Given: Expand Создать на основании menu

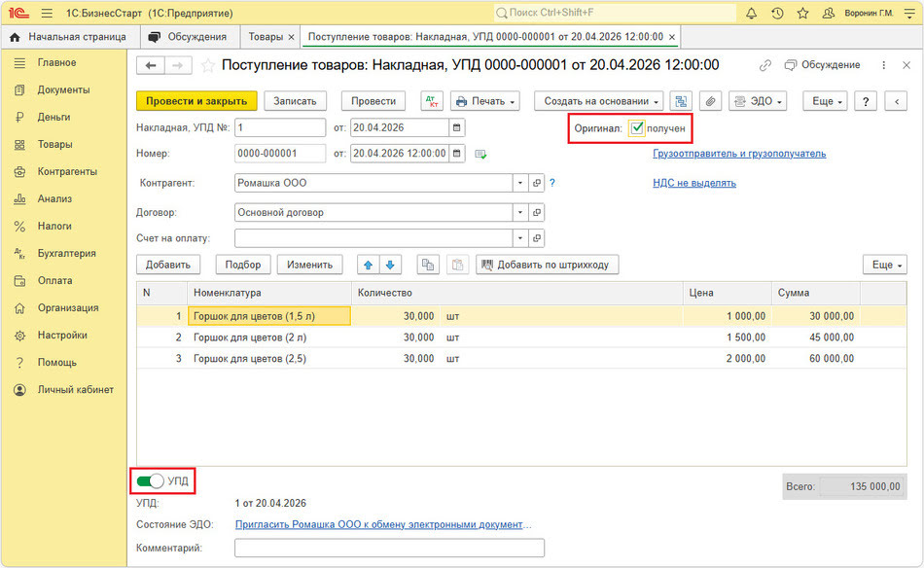Looking at the screenshot, I should point(599,101).
